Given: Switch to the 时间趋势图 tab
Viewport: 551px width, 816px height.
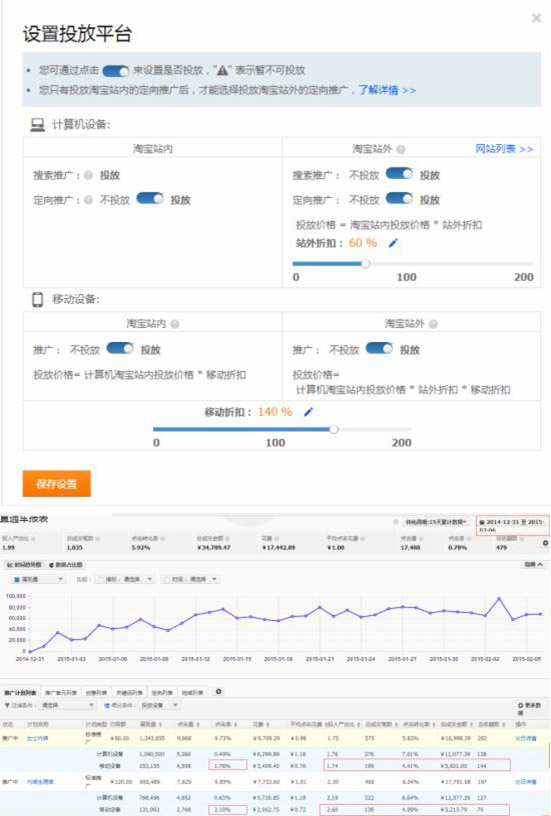Looking at the screenshot, I should pyautogui.click(x=23, y=565).
